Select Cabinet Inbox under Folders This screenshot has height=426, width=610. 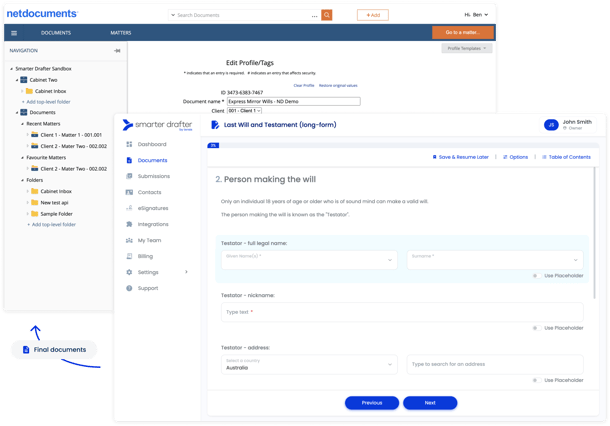click(x=56, y=191)
